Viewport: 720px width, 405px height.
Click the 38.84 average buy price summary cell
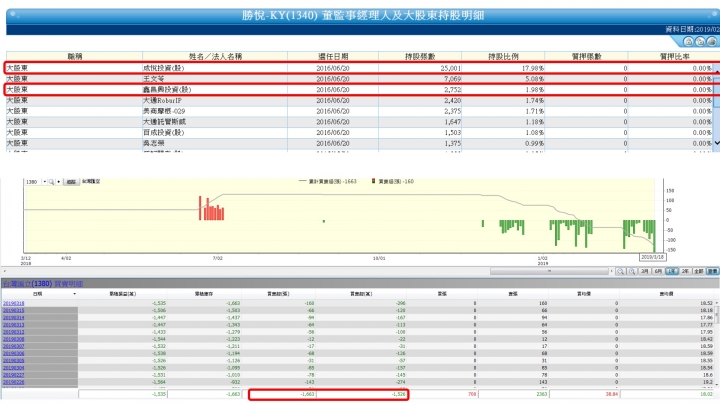pyautogui.click(x=584, y=394)
